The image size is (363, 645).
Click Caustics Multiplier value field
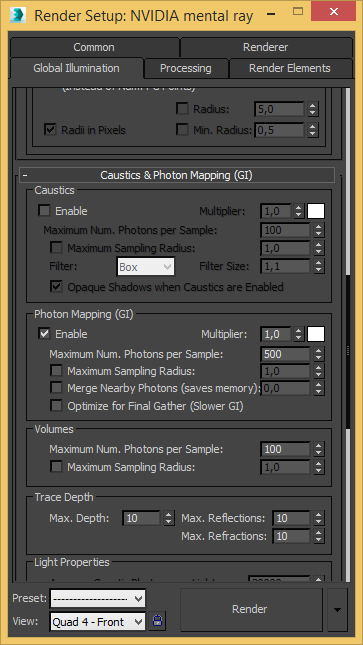tap(276, 211)
